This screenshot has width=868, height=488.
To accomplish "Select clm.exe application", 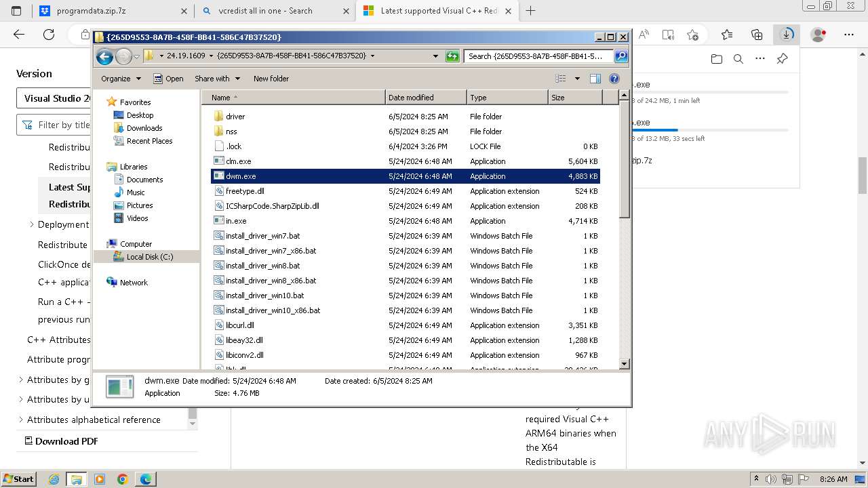I will click(x=406, y=161).
